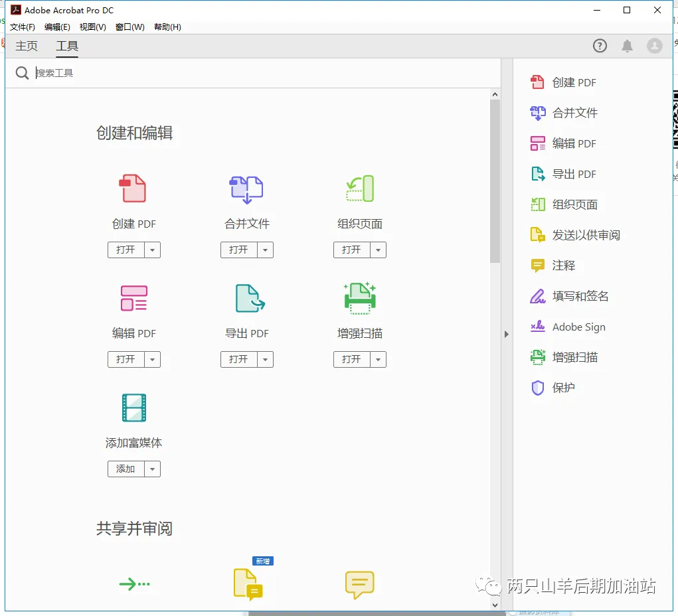Open the 视图(V) menu
Viewport: 678px width, 616px height.
[x=92, y=27]
